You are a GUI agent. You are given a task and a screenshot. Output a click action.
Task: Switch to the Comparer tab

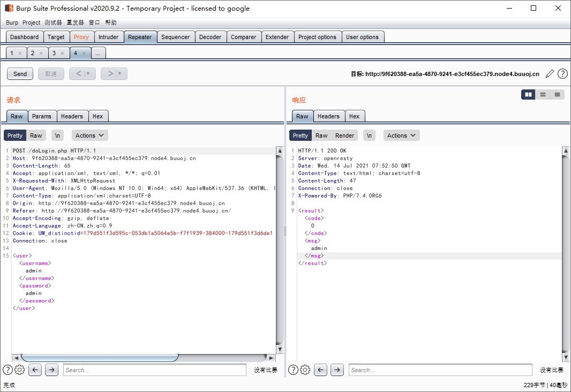click(244, 37)
